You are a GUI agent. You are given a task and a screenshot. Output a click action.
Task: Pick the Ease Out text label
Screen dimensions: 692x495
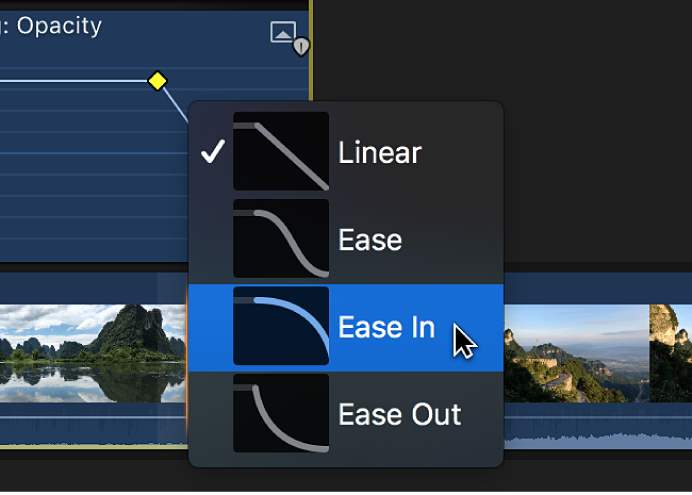[399, 414]
